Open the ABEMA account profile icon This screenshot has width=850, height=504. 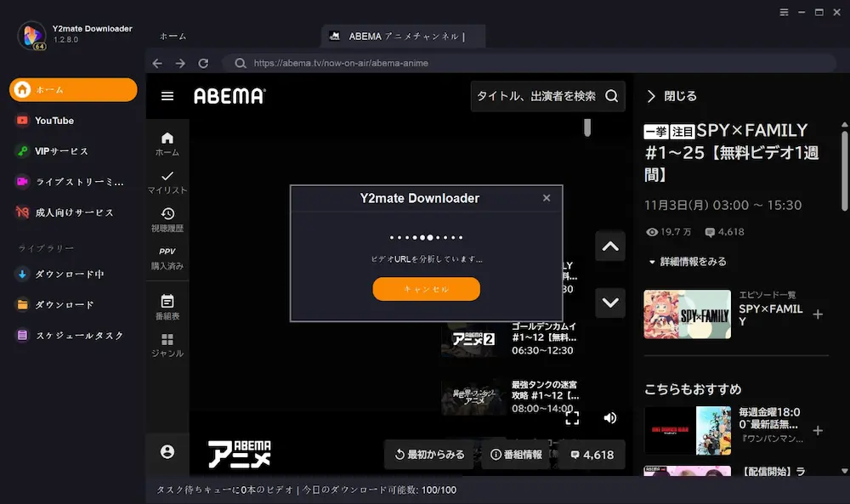[x=167, y=452]
